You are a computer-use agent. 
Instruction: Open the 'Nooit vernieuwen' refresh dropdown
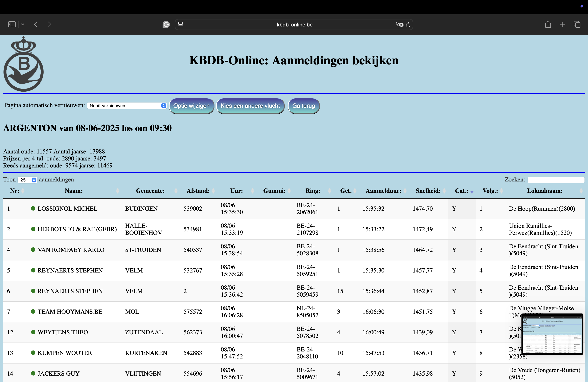tap(127, 106)
